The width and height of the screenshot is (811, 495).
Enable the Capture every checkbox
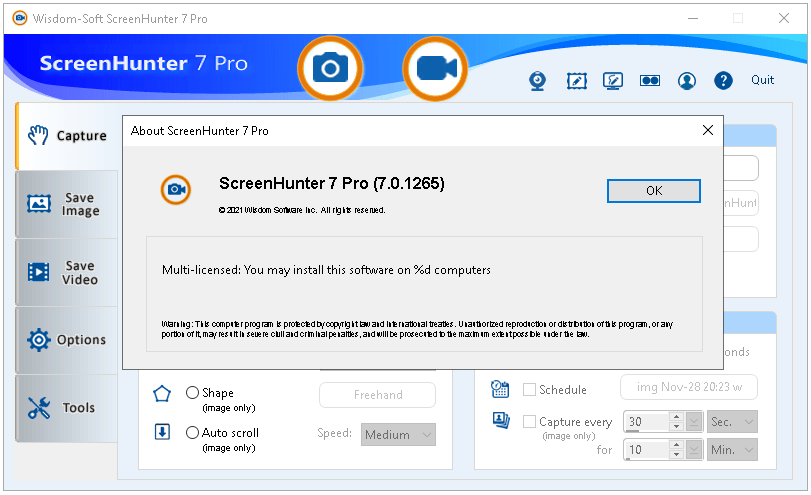click(529, 422)
